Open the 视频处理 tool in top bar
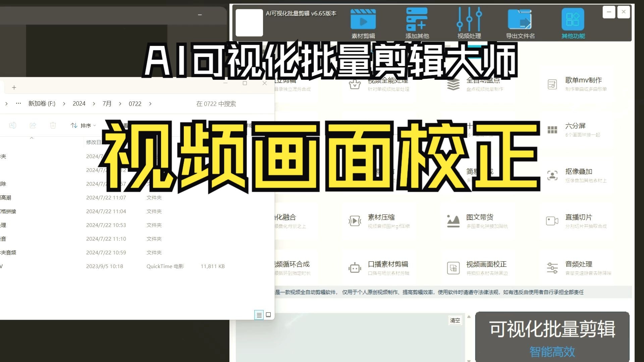 [x=469, y=23]
